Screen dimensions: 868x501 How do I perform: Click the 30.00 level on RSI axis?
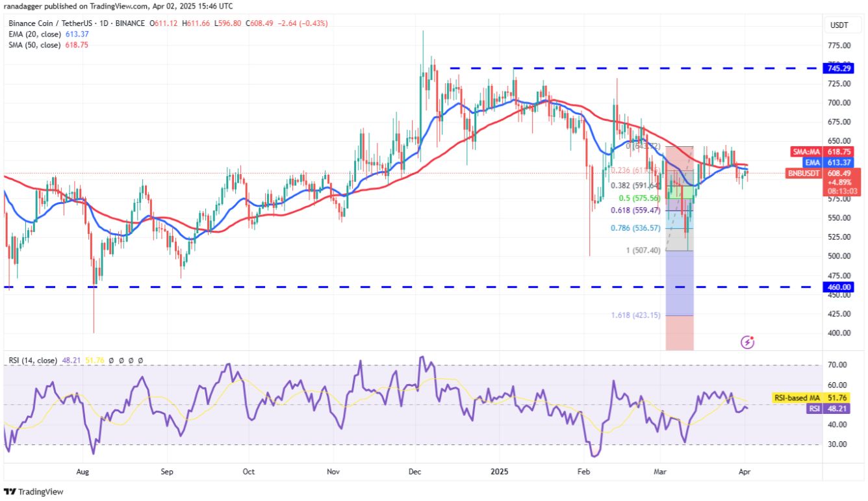coord(837,444)
